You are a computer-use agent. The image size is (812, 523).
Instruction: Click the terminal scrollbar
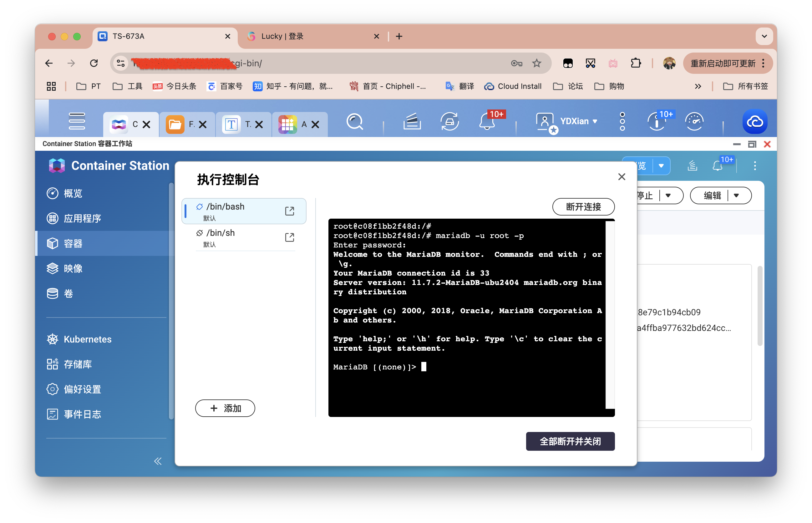tap(610, 314)
